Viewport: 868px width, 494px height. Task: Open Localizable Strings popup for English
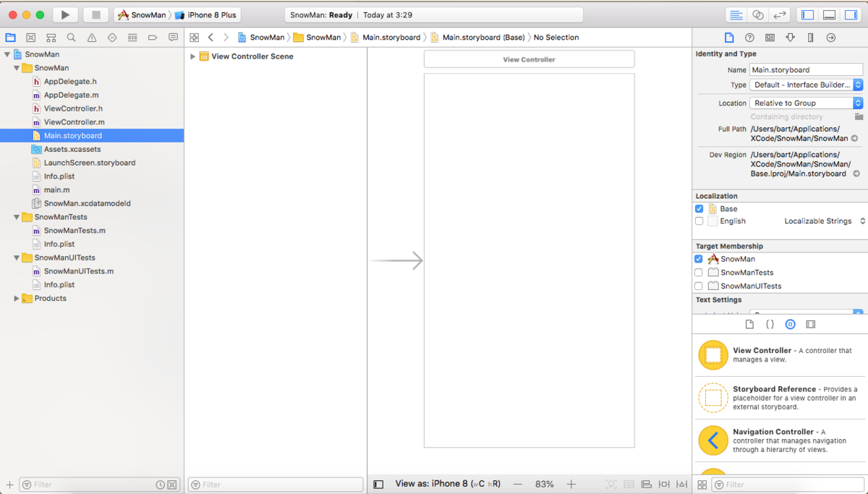(x=825, y=221)
